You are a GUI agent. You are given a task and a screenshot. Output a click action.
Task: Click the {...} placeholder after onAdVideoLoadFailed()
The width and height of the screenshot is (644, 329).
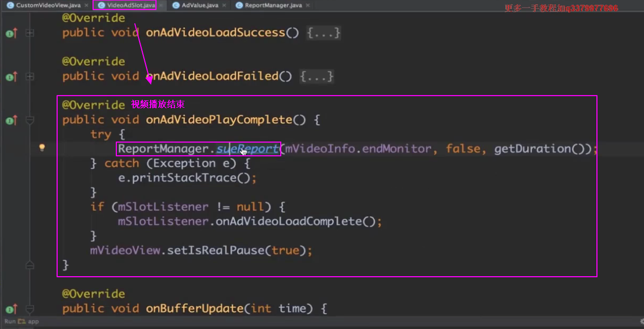pos(317,76)
